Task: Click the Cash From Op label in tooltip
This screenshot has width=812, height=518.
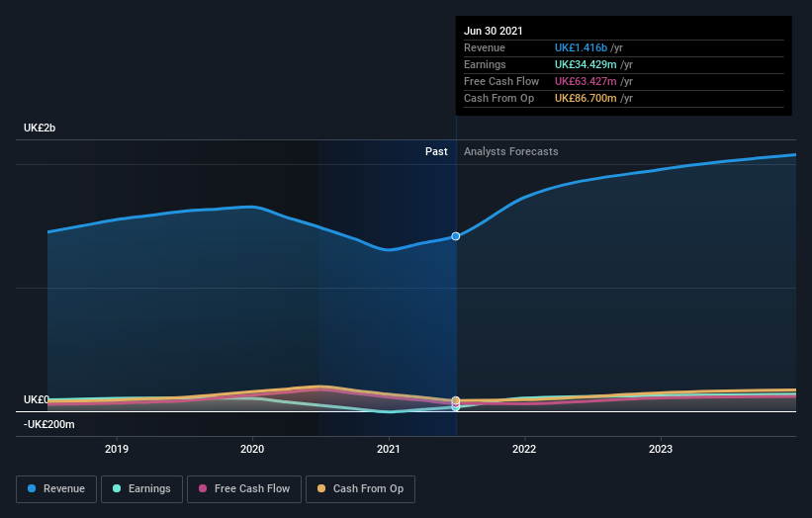Action: pyautogui.click(x=498, y=98)
